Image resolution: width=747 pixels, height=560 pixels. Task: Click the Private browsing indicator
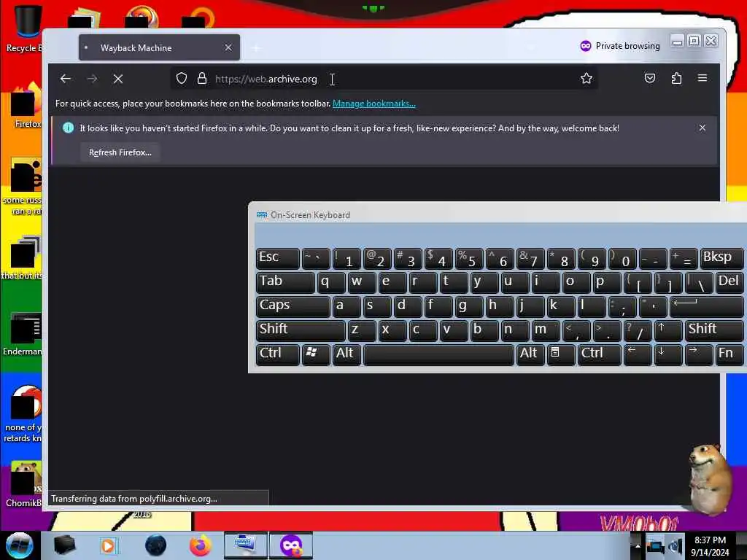point(620,46)
